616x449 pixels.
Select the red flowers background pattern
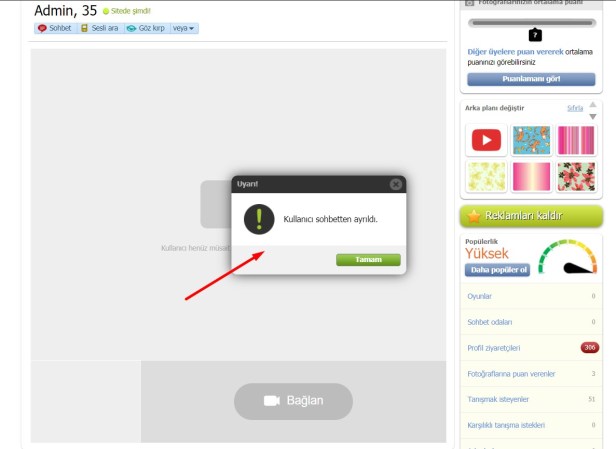click(576, 176)
